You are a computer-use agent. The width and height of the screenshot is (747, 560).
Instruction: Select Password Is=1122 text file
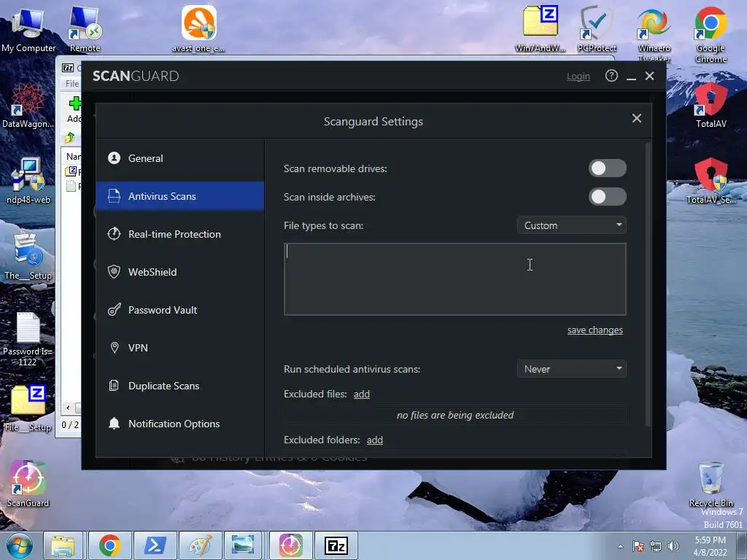28,339
